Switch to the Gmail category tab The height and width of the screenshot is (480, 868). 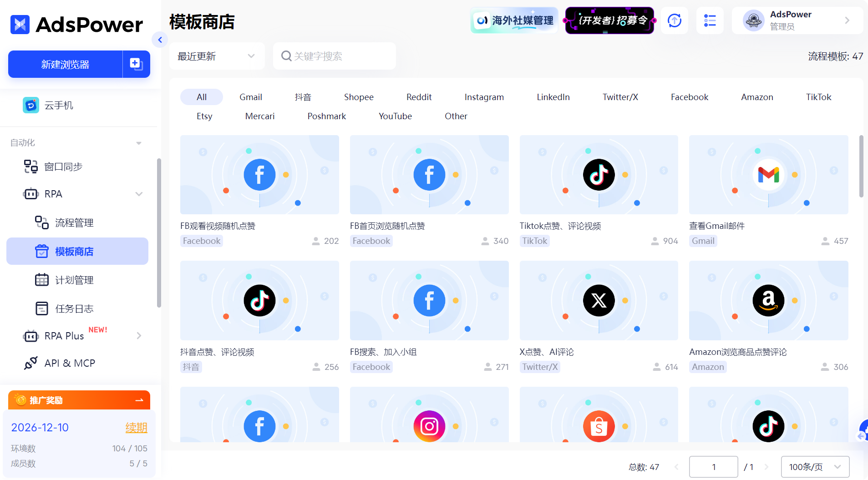(x=251, y=96)
